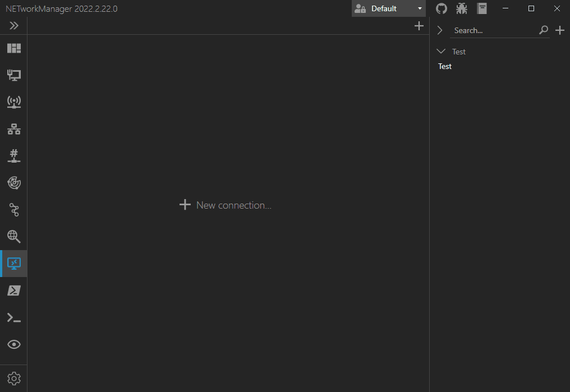570x392 pixels.
Task: Open the PowerShell tool icon
Action: click(x=14, y=290)
